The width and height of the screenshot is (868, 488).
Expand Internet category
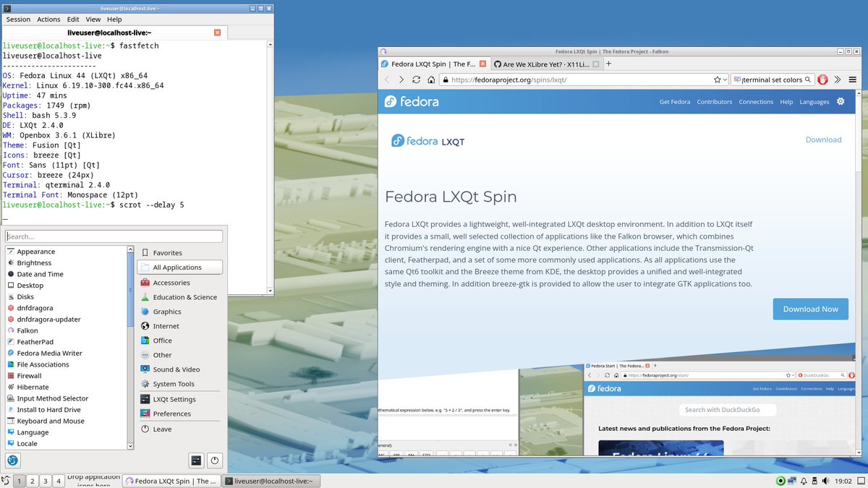tap(180, 326)
